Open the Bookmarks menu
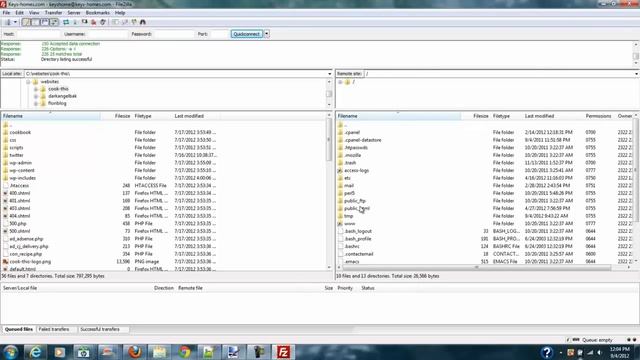This screenshot has height=360, width=640. click(x=98, y=13)
